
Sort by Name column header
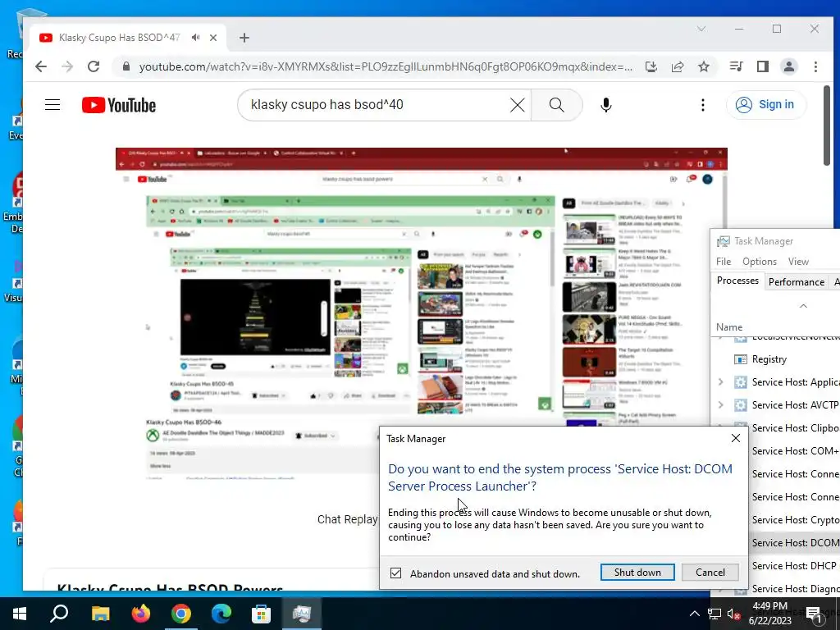coord(729,326)
